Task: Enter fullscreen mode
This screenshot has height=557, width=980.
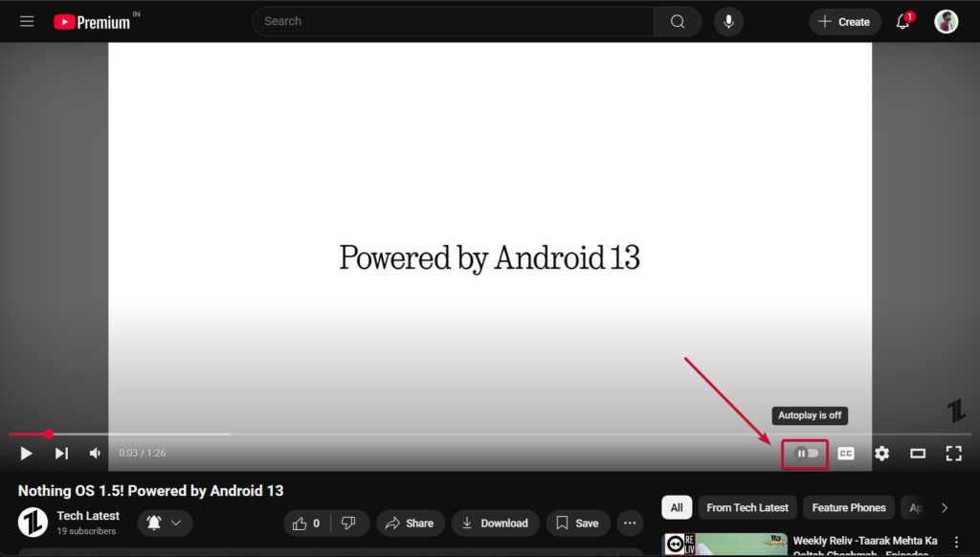Action: 954,453
